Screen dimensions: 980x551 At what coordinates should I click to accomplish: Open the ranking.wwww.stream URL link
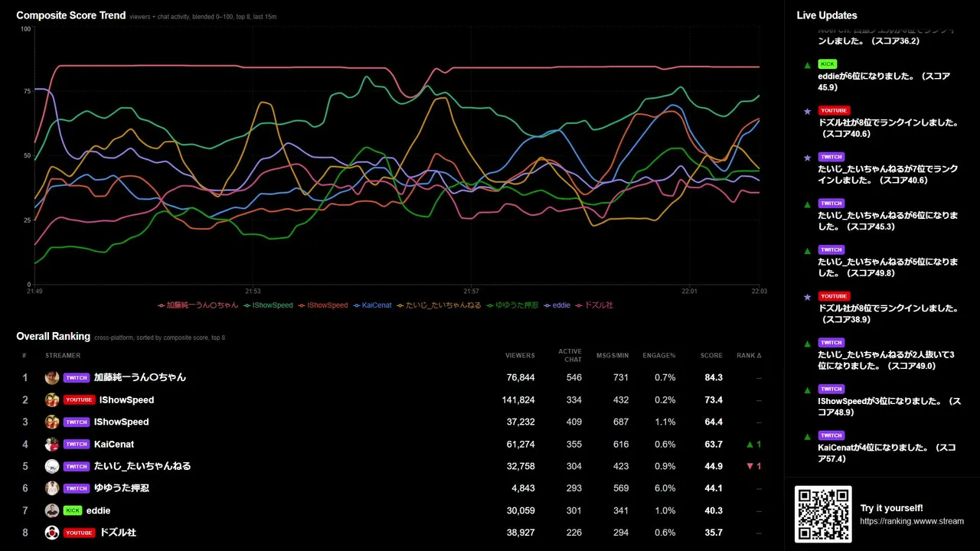(x=912, y=522)
